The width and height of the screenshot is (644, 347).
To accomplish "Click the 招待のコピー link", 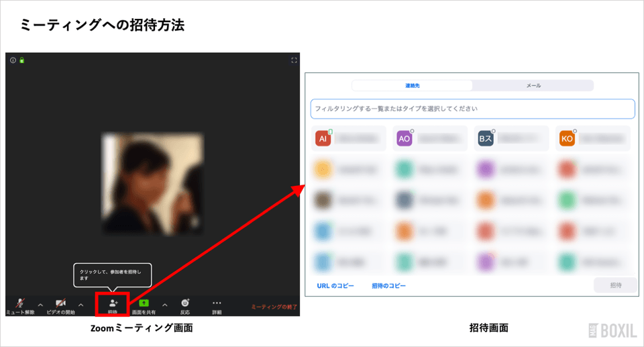I will point(388,286).
